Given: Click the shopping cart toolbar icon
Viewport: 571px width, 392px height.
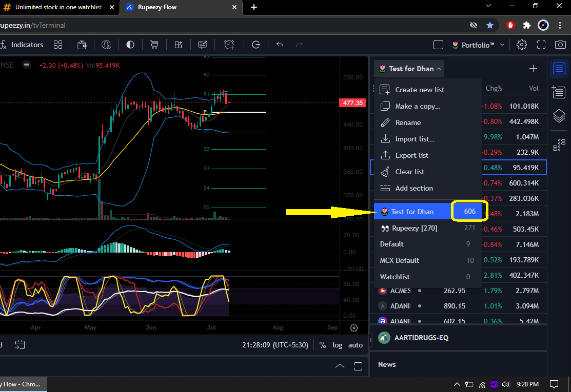Looking at the screenshot, I should (154, 45).
